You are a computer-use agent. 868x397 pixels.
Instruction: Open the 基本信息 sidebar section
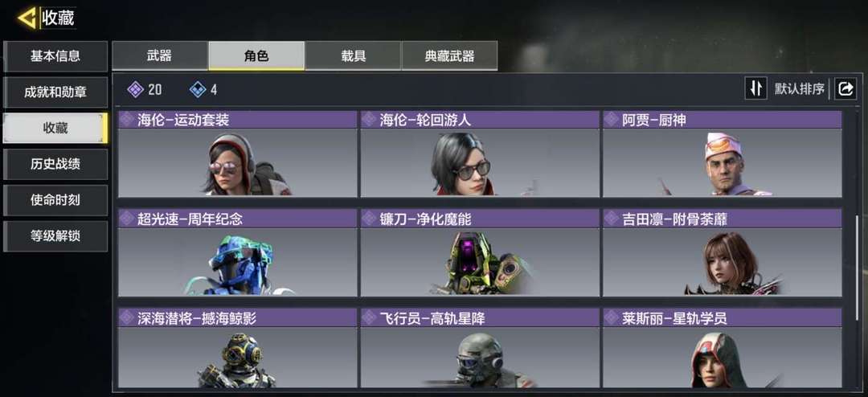coord(55,56)
